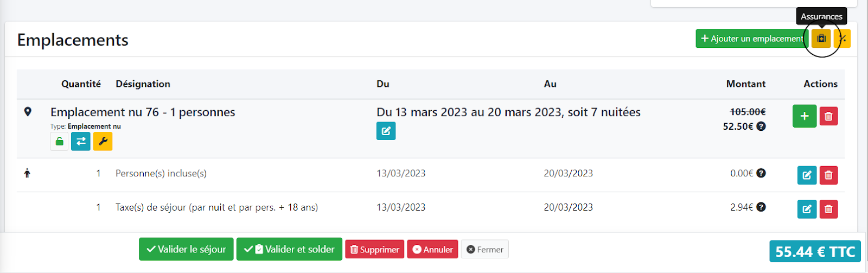The image size is (868, 273).
Task: Edit the Personne(s) incluse(s) row
Action: tap(807, 175)
